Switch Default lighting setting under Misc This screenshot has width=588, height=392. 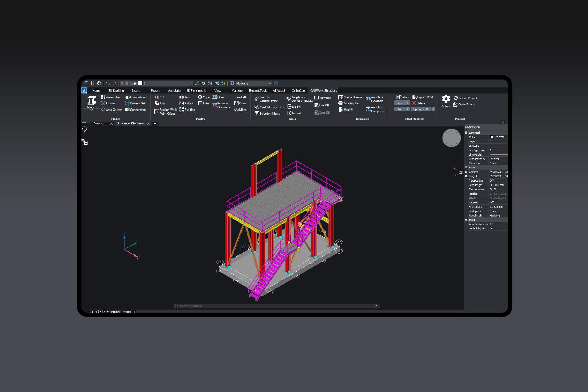492,228
